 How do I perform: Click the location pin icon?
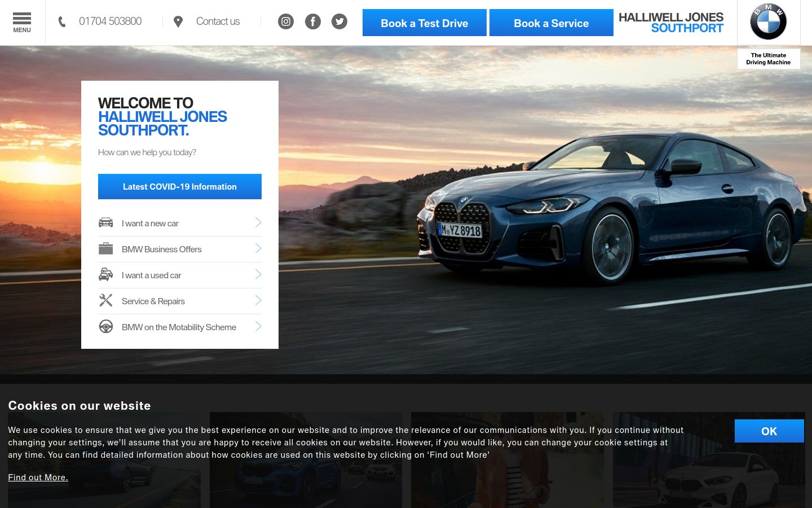coord(178,21)
